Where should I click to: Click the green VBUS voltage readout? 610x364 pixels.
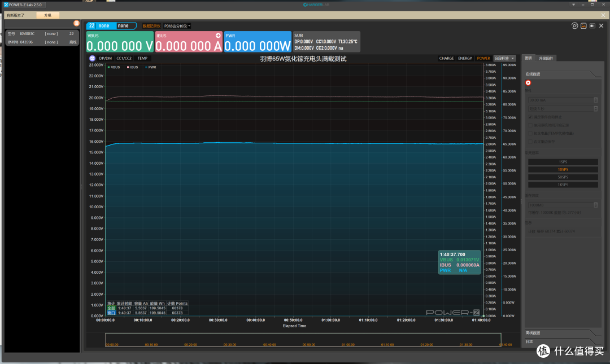(120, 42)
